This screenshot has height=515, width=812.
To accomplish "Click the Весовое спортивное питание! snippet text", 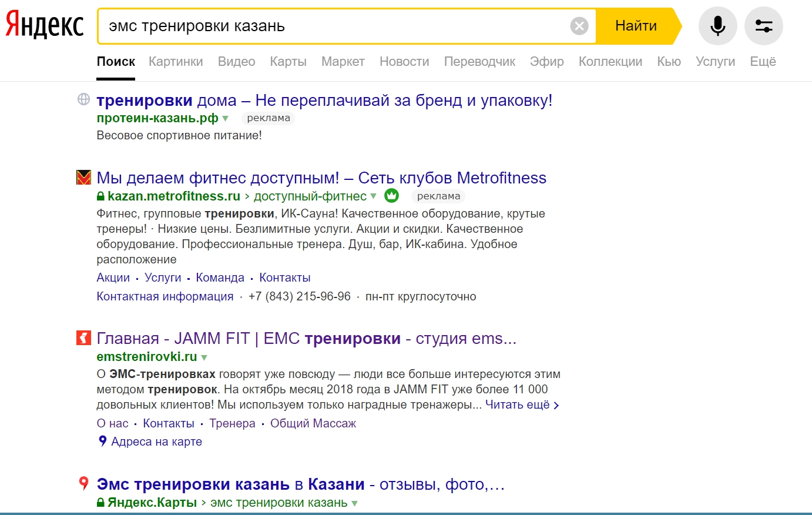I will 179,135.
